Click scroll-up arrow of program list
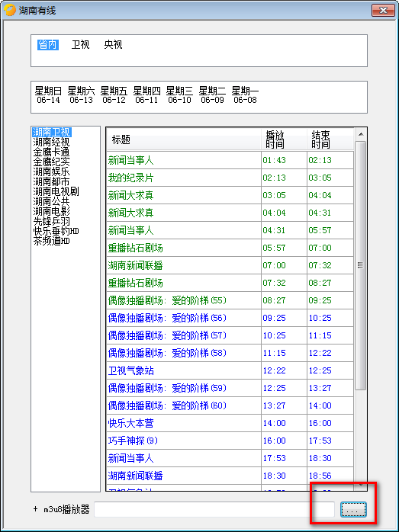The image size is (399, 532). pos(360,134)
